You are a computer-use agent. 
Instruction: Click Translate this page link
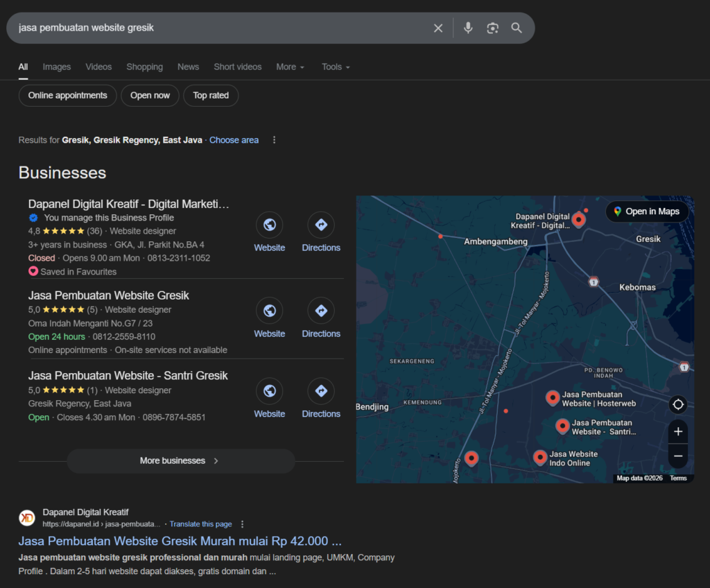[200, 524]
